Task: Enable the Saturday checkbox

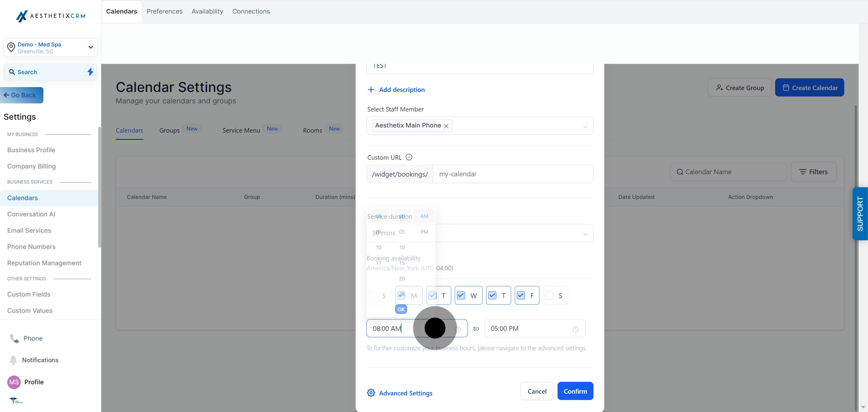Action: [x=549, y=295]
